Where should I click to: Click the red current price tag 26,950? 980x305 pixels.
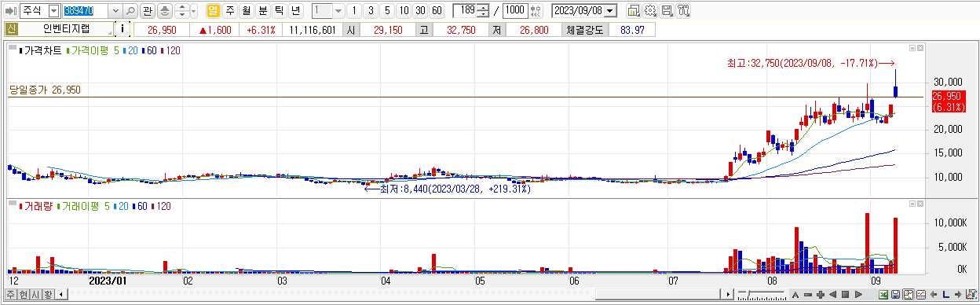[x=948, y=96]
